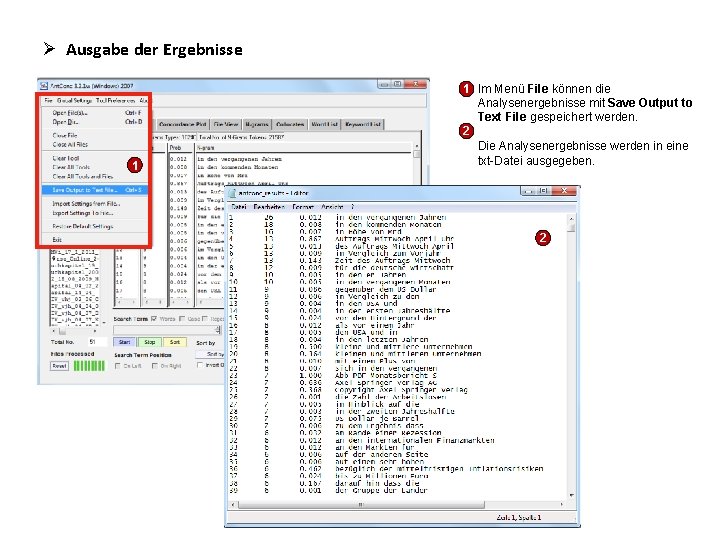720x540 pixels.
Task: Open the Bearbeiten menu in Editor
Action: [x=269, y=207]
